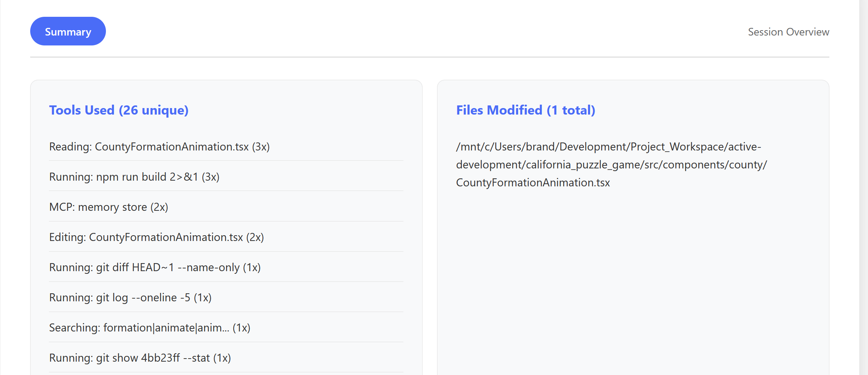Select the npm run build tool entry
The height and width of the screenshot is (375, 868).
[x=134, y=177]
